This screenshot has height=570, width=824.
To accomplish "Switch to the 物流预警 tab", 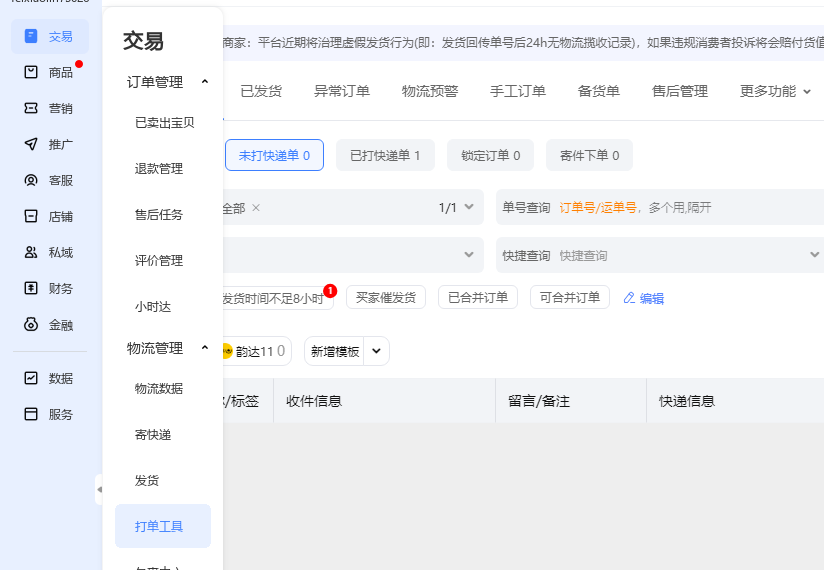I will 430,91.
